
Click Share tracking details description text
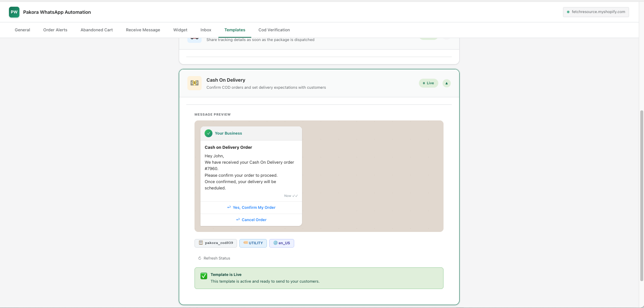(x=260, y=40)
